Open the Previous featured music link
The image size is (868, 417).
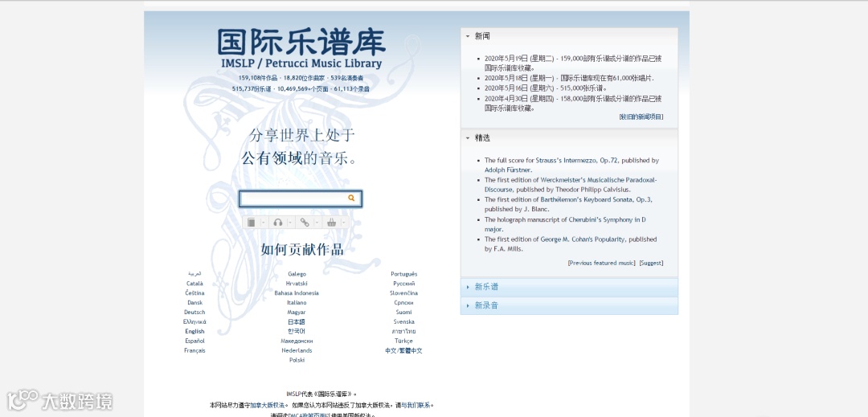(x=601, y=264)
